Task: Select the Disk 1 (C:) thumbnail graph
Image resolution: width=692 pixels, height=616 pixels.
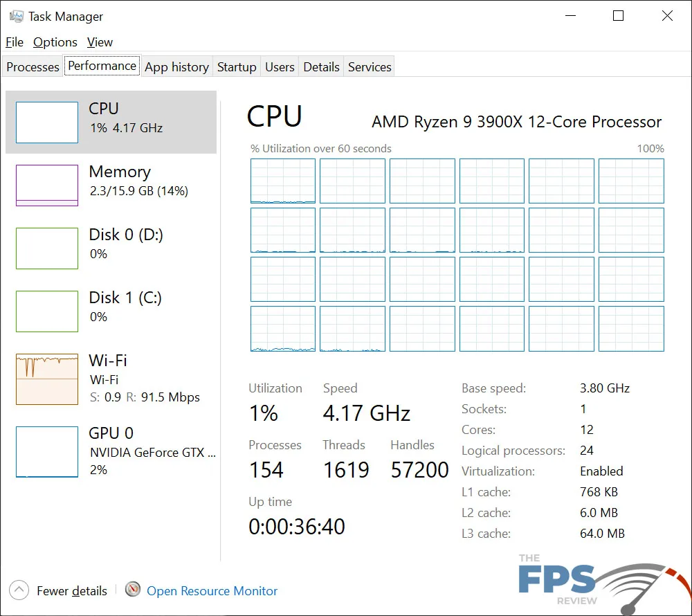Action: pos(47,311)
